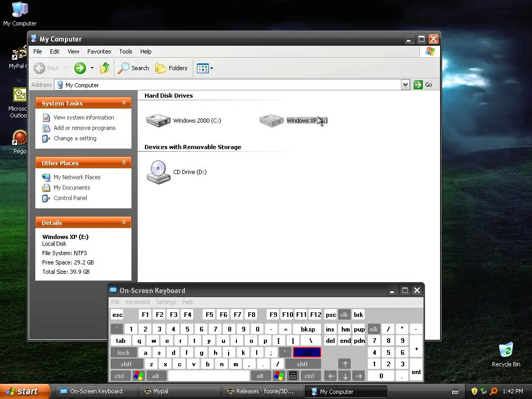Image resolution: width=532 pixels, height=399 pixels.
Task: Open the Keyboard menu in On-Screen Keyboard
Action: (x=138, y=302)
